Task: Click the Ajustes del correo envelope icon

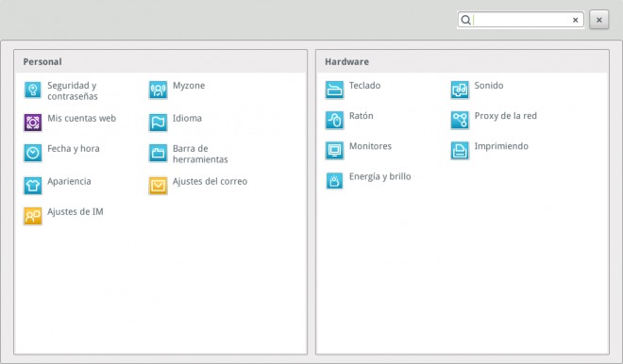Action: coord(159,186)
